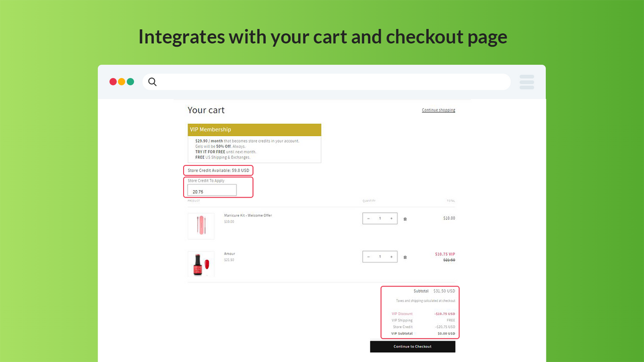Click the Subtotal $31.50 USD line
Screen dimensions: 644x362
coord(434,291)
